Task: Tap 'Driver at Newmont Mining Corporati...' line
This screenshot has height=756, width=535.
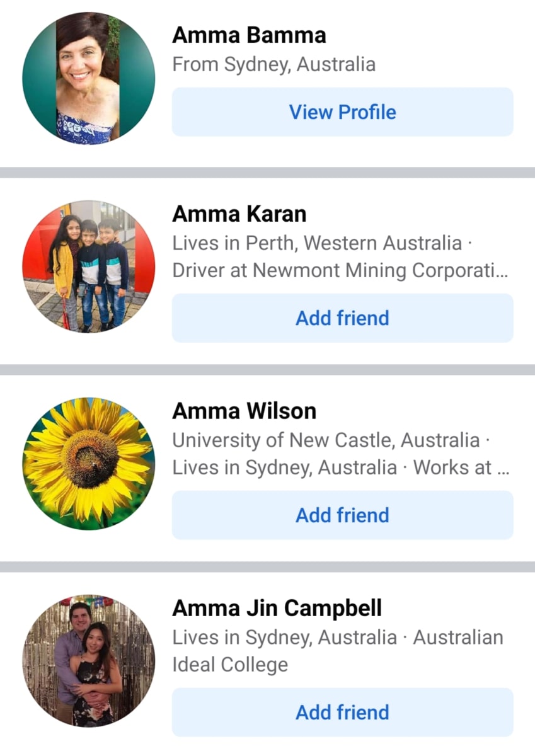Action: 341,270
